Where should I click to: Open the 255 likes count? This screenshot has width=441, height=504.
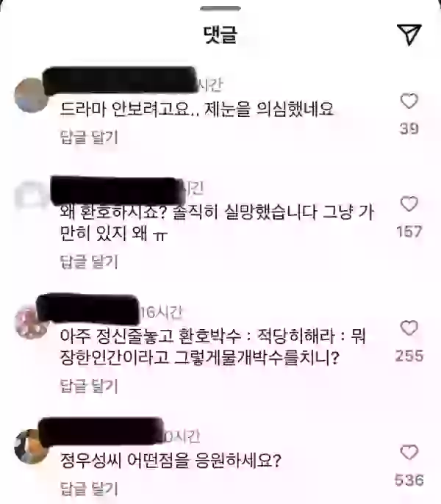[x=409, y=356]
